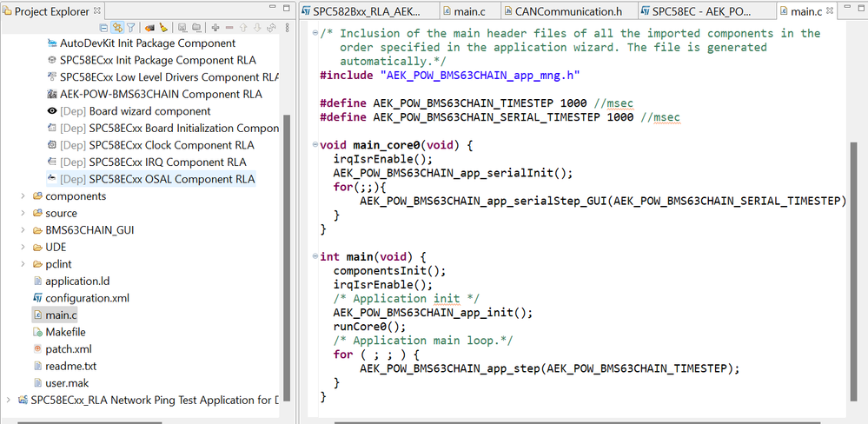Expand the source folder

[x=23, y=214]
